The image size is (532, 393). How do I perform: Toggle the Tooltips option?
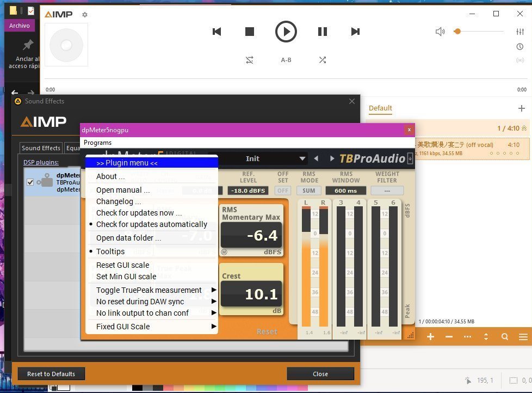pos(152,251)
